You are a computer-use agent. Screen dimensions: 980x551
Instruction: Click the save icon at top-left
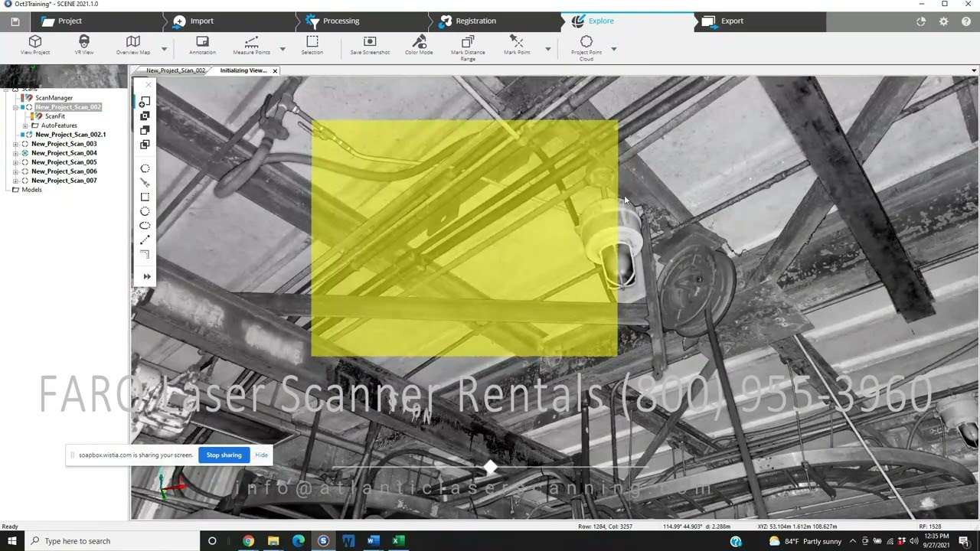15,21
